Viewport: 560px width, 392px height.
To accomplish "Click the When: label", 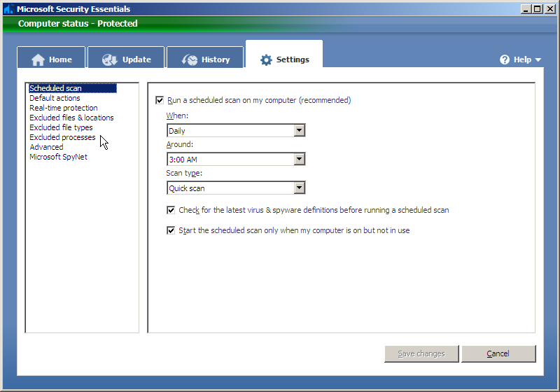I will tap(177, 115).
